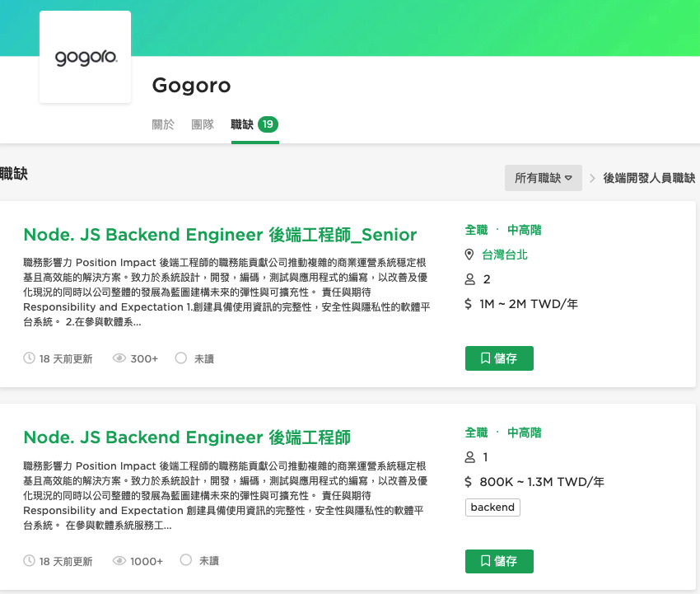
Task: Click the person icon next to 2
Action: tap(469, 279)
